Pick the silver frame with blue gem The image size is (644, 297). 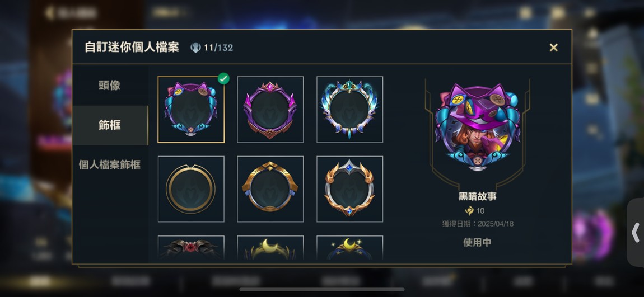coord(350,189)
